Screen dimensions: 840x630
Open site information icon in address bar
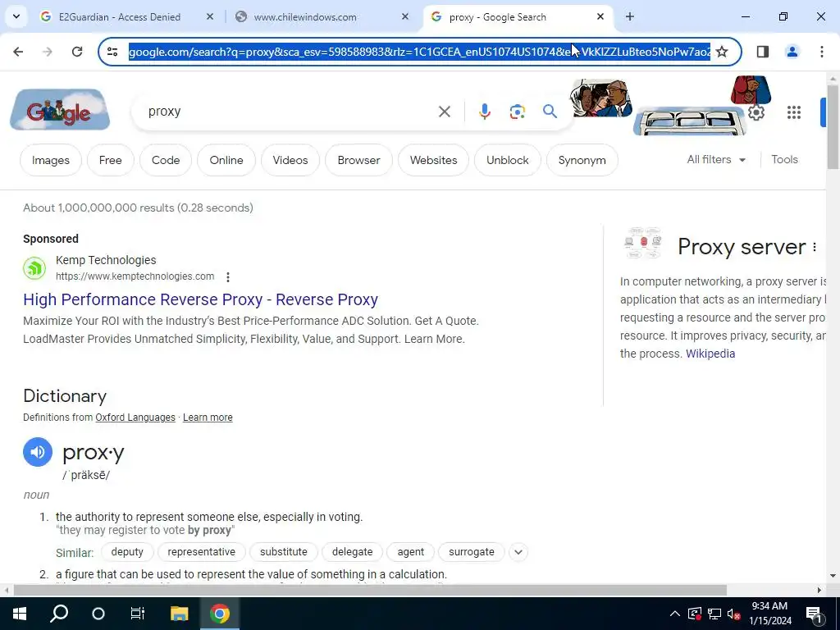pyautogui.click(x=112, y=52)
